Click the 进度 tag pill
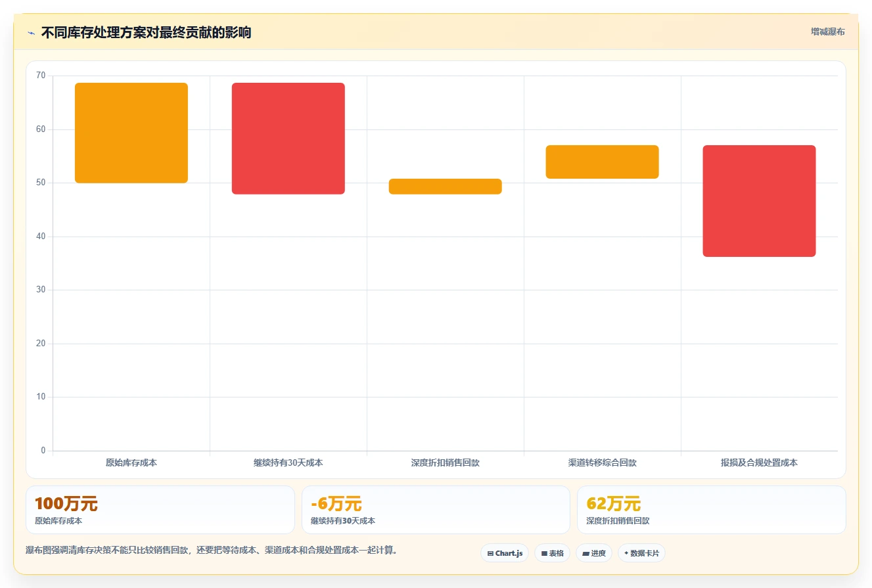 (593, 553)
